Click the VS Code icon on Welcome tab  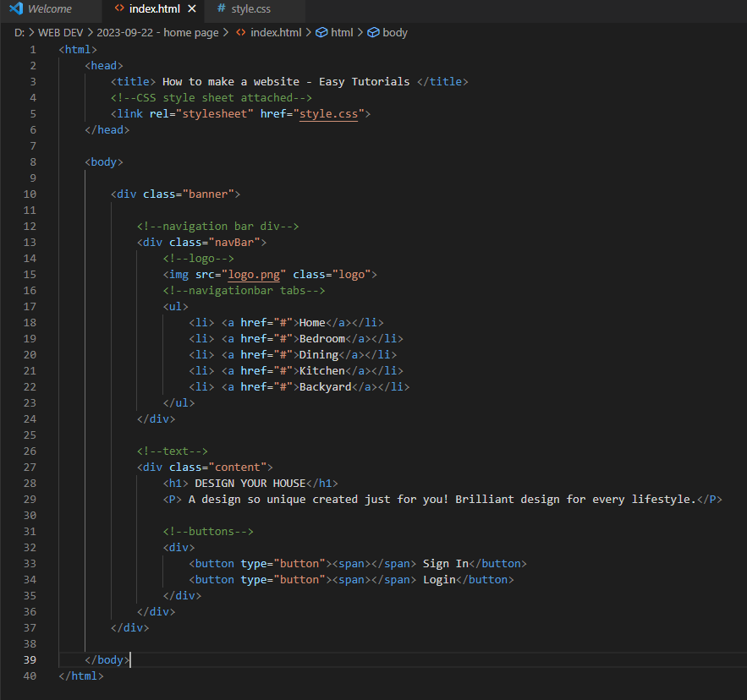coord(15,9)
